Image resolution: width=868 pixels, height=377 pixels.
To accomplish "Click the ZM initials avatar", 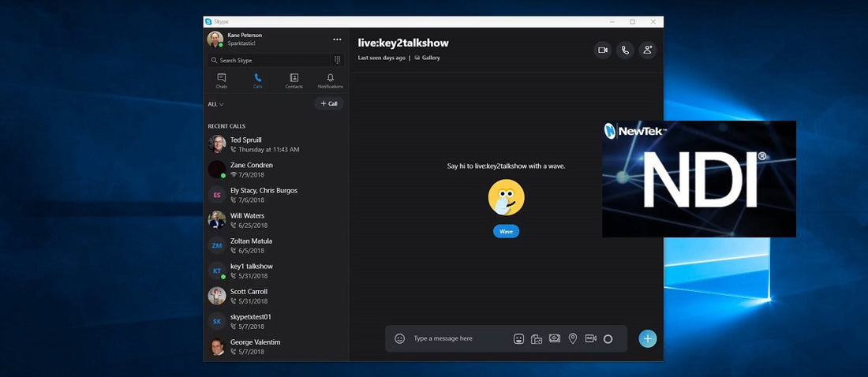I will tap(217, 245).
